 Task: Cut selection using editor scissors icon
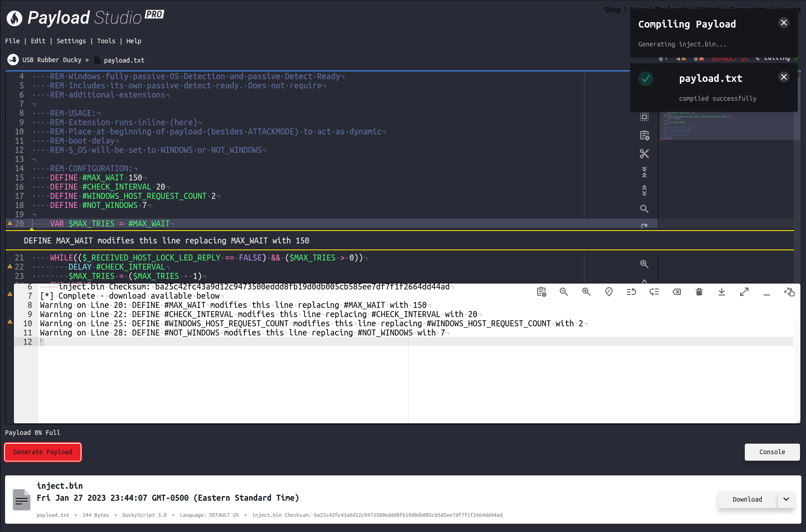coord(644,154)
